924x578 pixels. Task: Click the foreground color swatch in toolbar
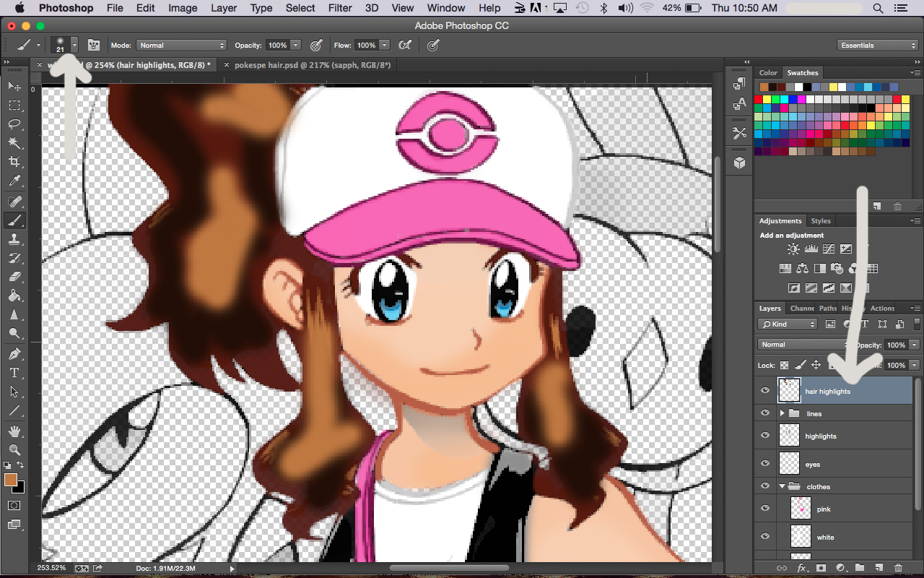(11, 480)
